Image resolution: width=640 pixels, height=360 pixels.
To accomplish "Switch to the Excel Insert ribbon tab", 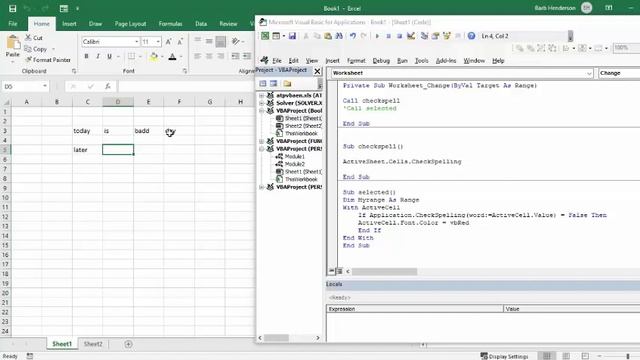I will pos(69,24).
